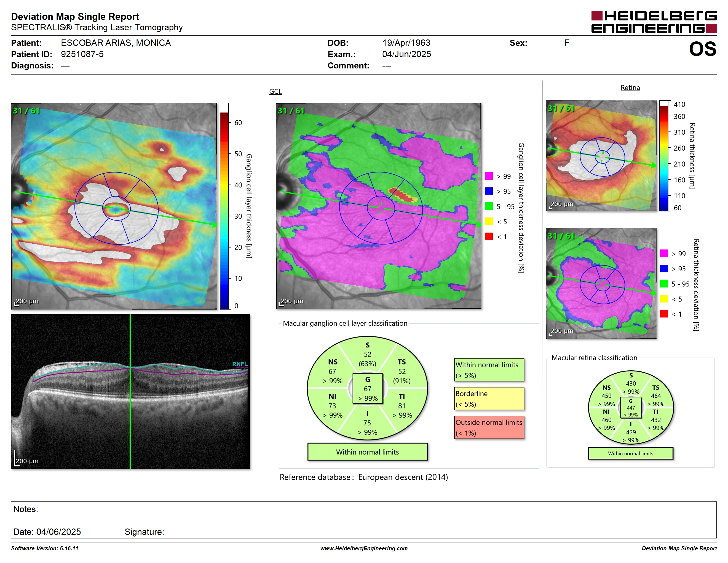
Task: Click the GCL sector NI value 73
Action: (333, 406)
